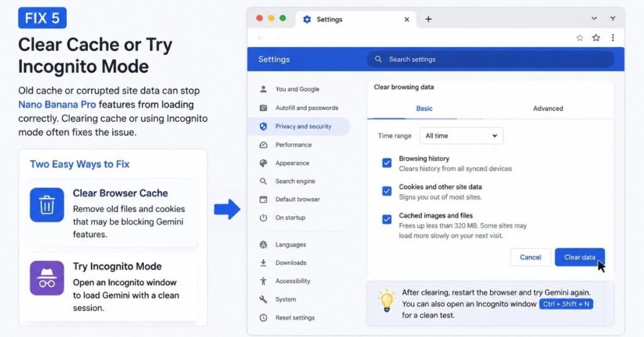The height and width of the screenshot is (337, 644).
Task: Switch to the Advanced tab
Action: click(x=548, y=108)
